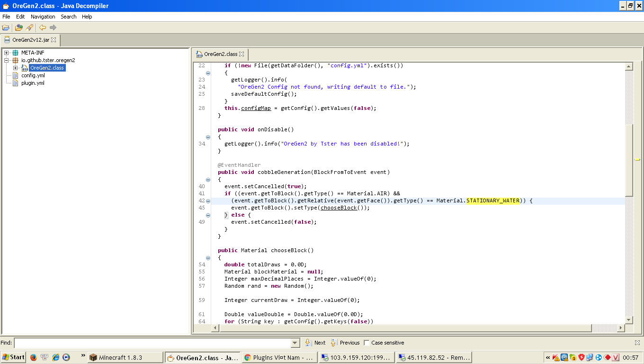Select the OreGen2.class editor tab
Image resolution: width=644 pixels, height=364 pixels.
pos(221,54)
